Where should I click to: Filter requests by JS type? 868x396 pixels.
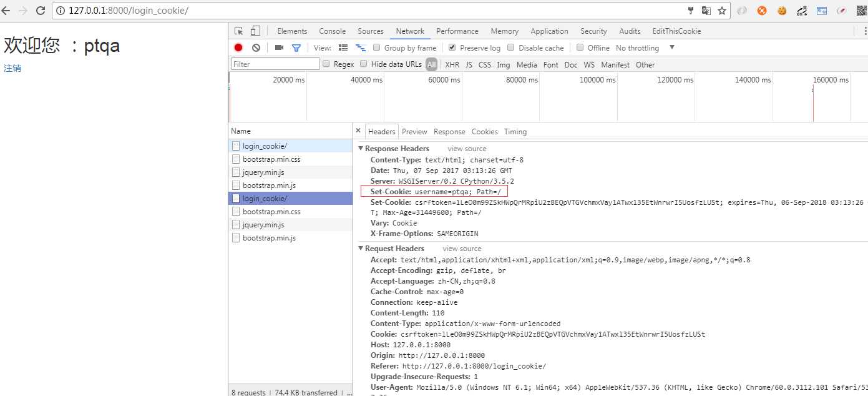click(469, 64)
